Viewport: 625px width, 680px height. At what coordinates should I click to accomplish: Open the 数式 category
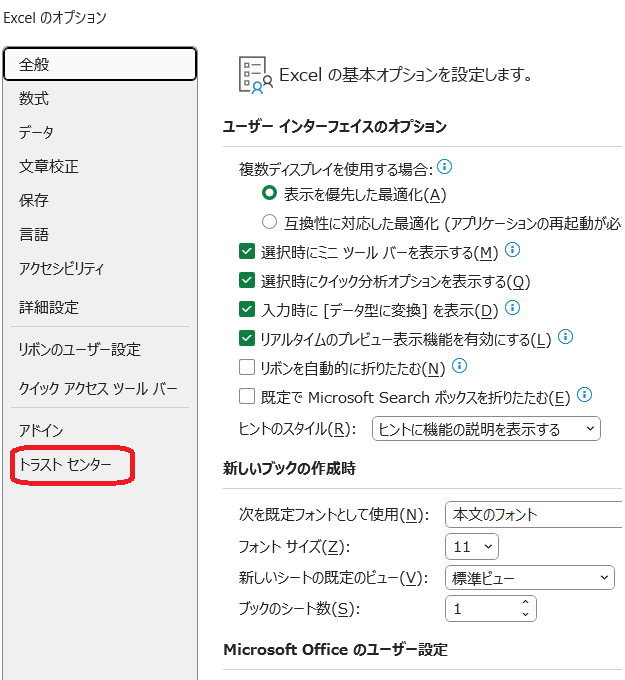tap(34, 98)
